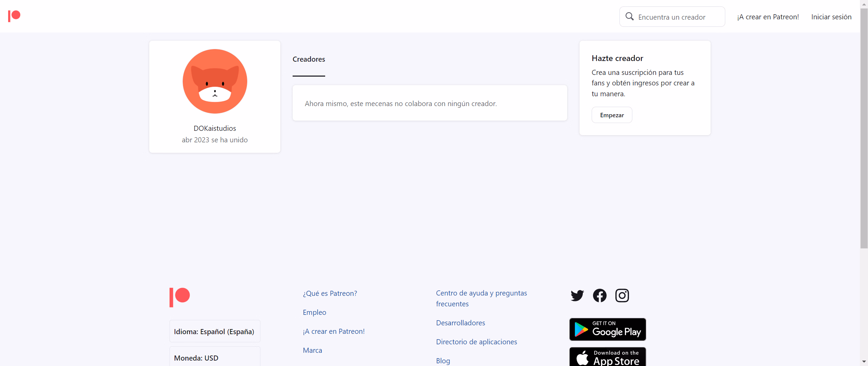Open the Instagram social icon
Viewport: 868px width, 366px height.
click(622, 296)
